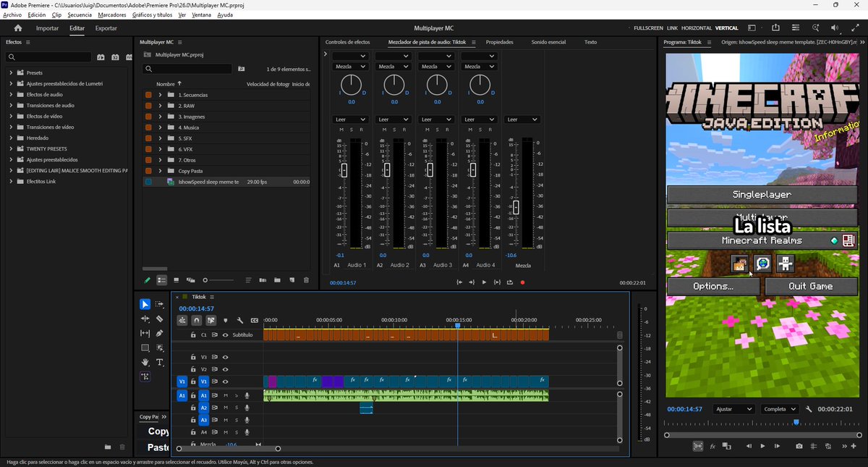The height and width of the screenshot is (467, 868).
Task: Open Audio 1 Mezcla output dropdown
Action: point(351,67)
